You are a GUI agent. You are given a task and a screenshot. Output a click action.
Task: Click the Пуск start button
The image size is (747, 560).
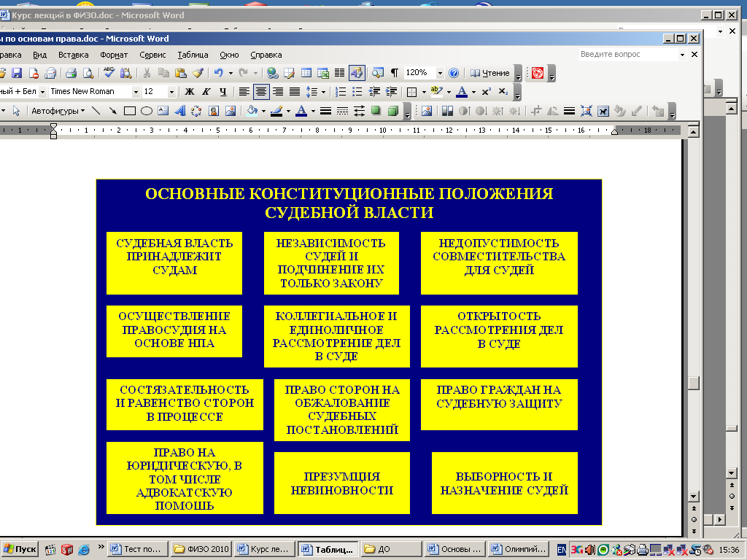point(20,549)
